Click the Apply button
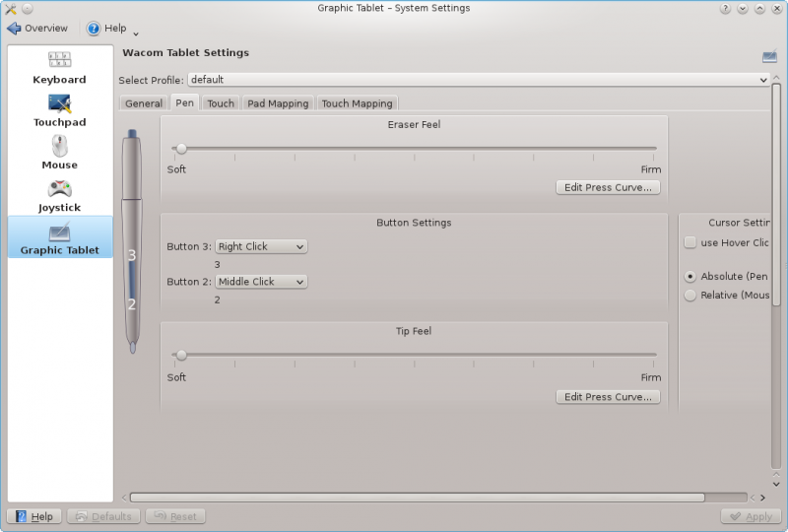Screen dimensions: 788x532 [751, 516]
